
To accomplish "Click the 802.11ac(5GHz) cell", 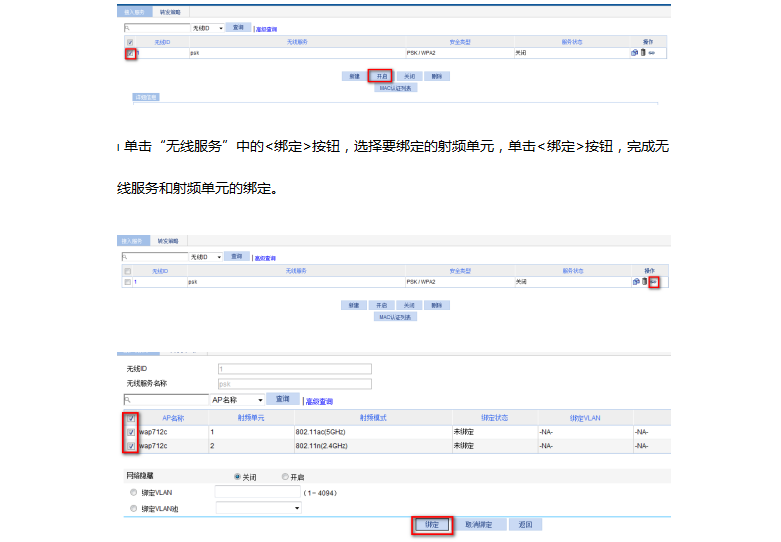I will click(x=320, y=432).
